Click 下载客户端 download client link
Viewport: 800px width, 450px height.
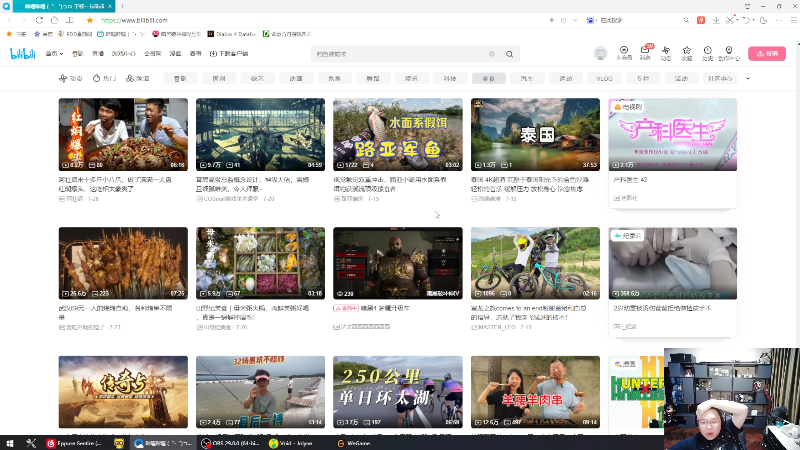coord(229,54)
